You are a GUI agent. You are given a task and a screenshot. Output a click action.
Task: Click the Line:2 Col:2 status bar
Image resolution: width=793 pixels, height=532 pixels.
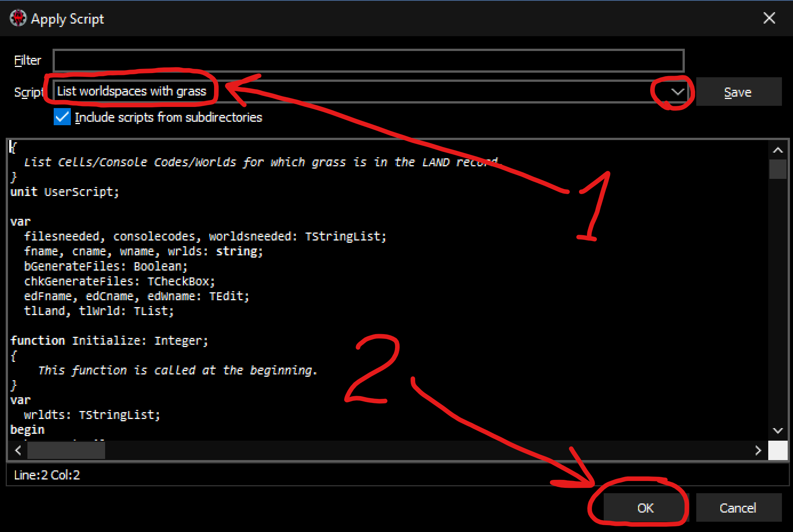tap(47, 475)
